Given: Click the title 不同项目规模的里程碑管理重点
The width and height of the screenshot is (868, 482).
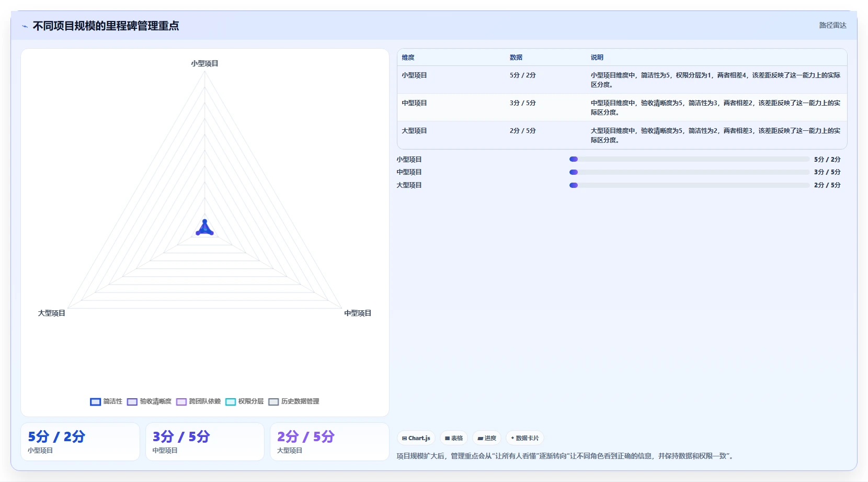Looking at the screenshot, I should tap(106, 26).
